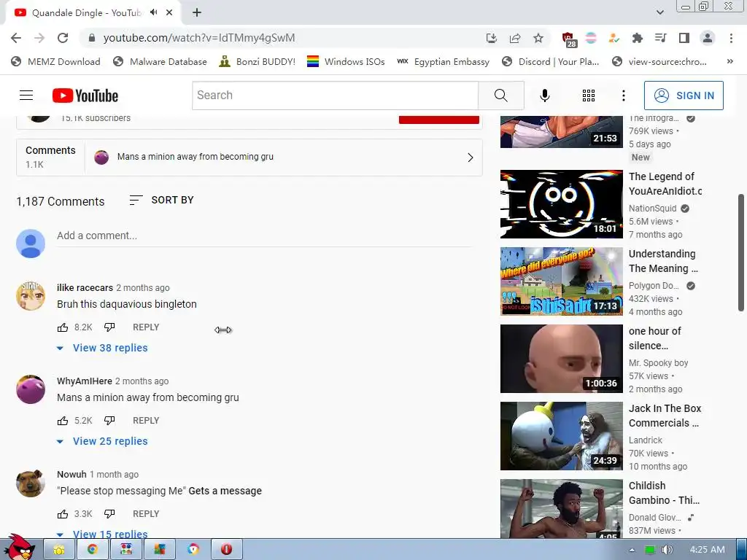Open Jack In The Box Commercials title

pos(665,416)
